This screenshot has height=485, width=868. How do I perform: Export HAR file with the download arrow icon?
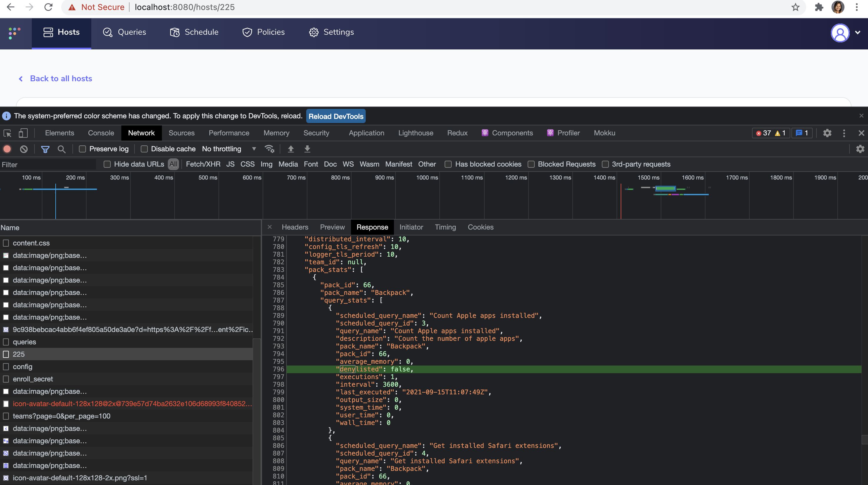point(307,149)
